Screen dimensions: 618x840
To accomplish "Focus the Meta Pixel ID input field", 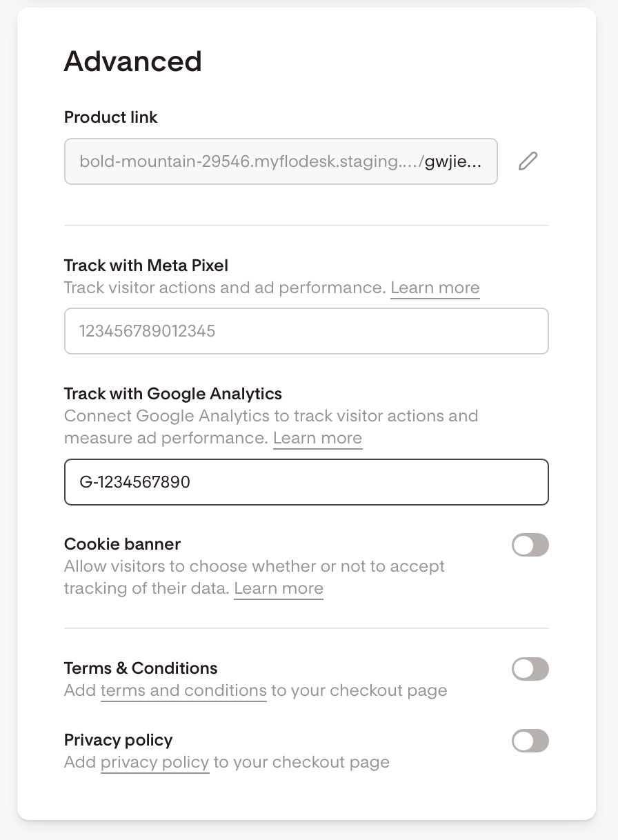I will tap(306, 331).
